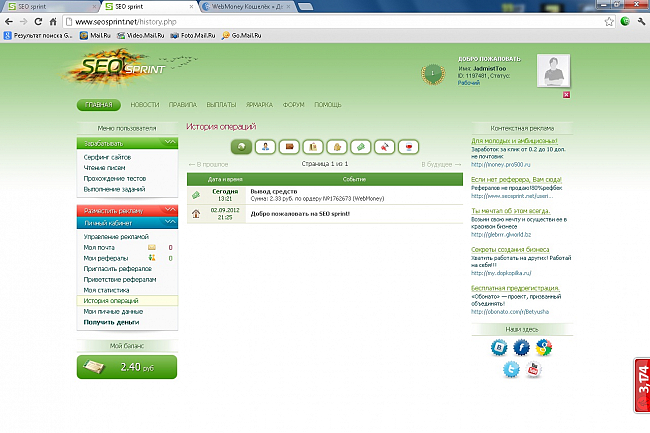Viewport: 650px width, 433px height.
Task: Click the 2.40 руб balance button
Action: click(127, 367)
